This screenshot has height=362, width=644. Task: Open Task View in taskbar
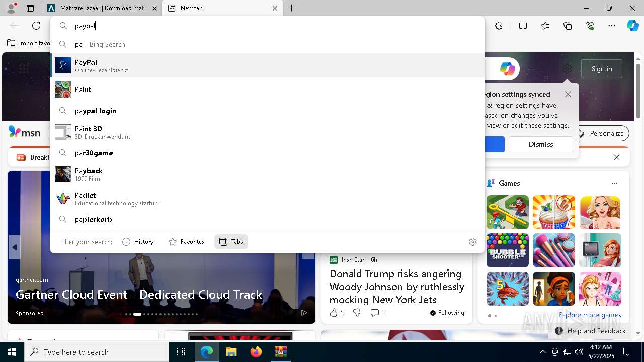[x=181, y=352]
